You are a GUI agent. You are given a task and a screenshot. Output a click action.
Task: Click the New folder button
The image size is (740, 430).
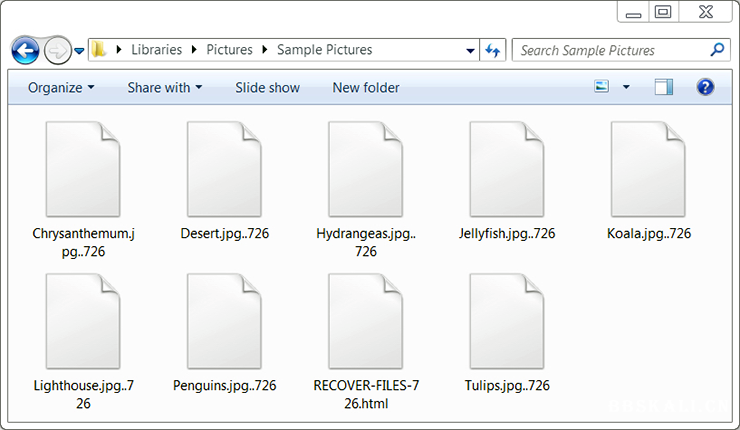point(366,87)
